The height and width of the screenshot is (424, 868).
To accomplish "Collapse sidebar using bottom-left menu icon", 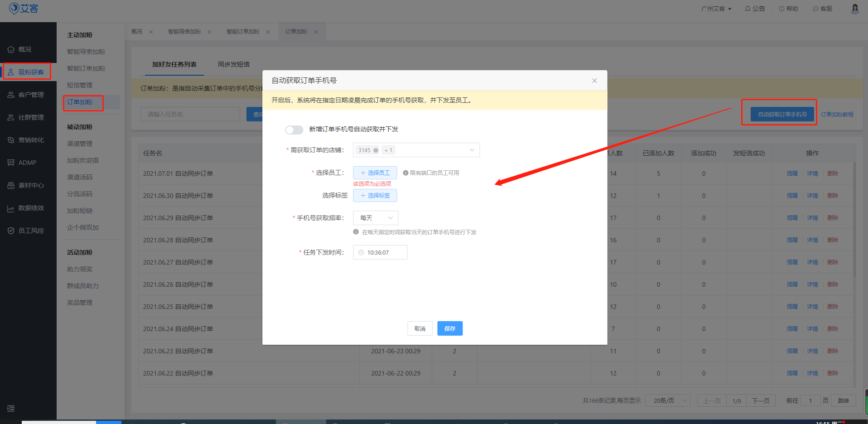I will pos(11,409).
